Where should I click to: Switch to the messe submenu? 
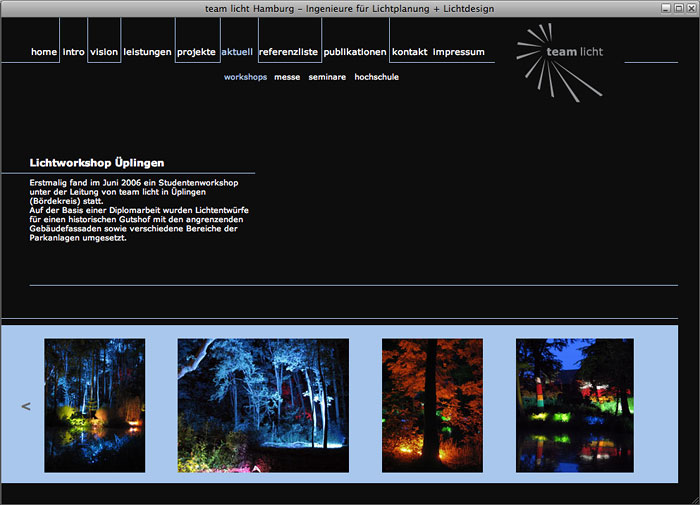coord(287,77)
